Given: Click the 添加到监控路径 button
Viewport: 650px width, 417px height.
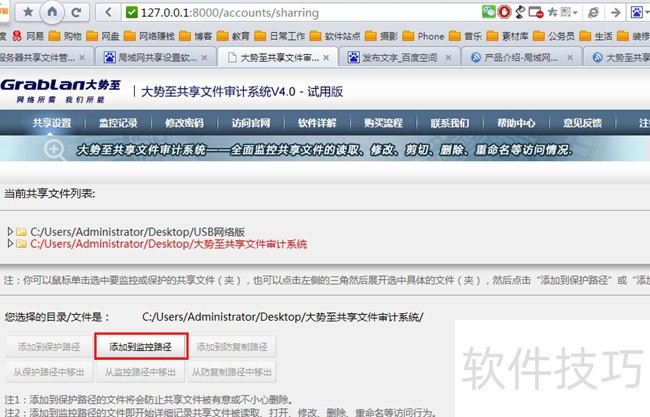Looking at the screenshot, I should [141, 347].
